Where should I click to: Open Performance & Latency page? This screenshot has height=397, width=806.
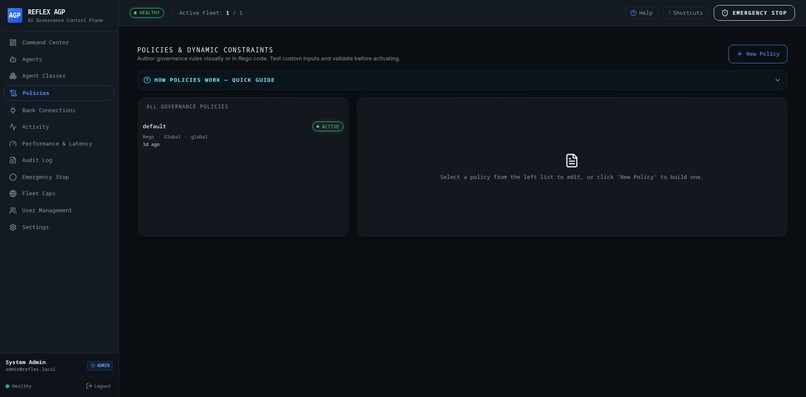pos(59,144)
